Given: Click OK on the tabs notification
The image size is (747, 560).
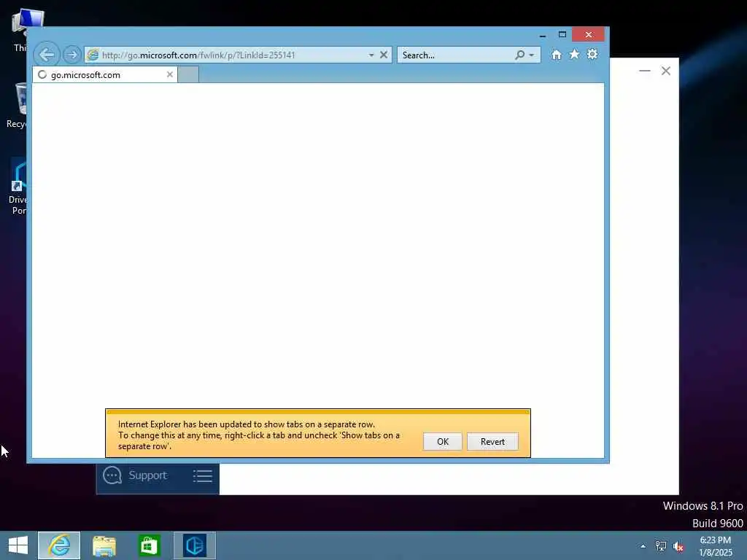Looking at the screenshot, I should [x=443, y=441].
